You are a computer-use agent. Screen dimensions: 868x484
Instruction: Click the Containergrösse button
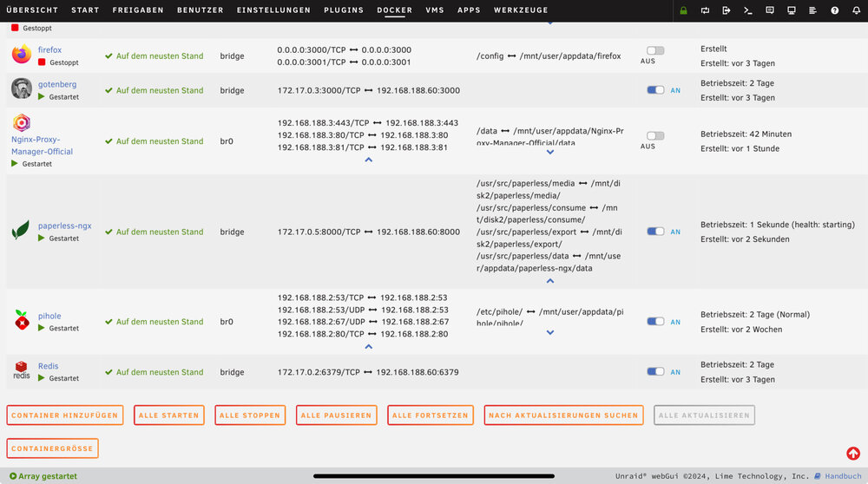click(53, 448)
